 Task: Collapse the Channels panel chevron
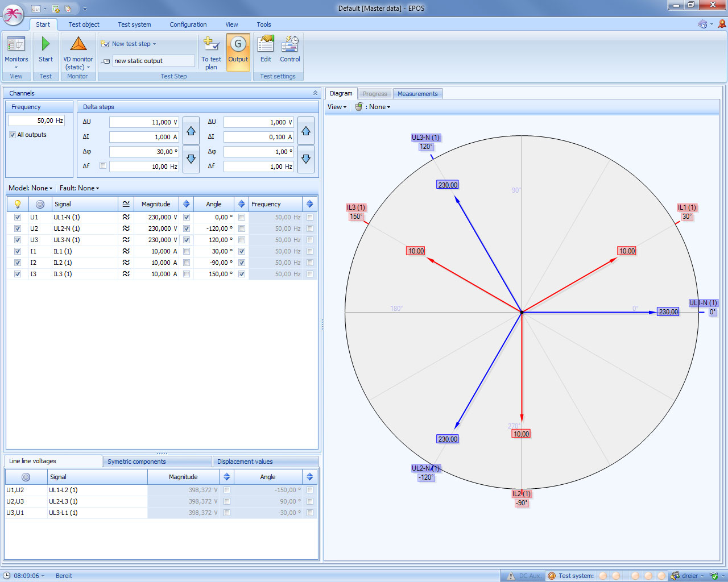[x=315, y=93]
